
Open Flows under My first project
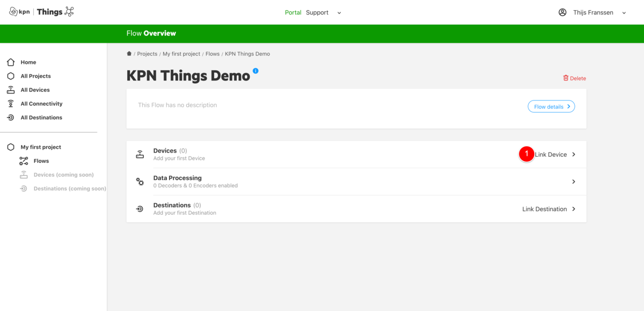tap(41, 161)
